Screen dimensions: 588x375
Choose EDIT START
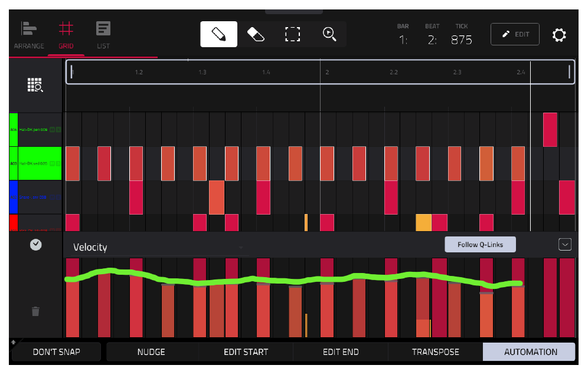tap(246, 352)
